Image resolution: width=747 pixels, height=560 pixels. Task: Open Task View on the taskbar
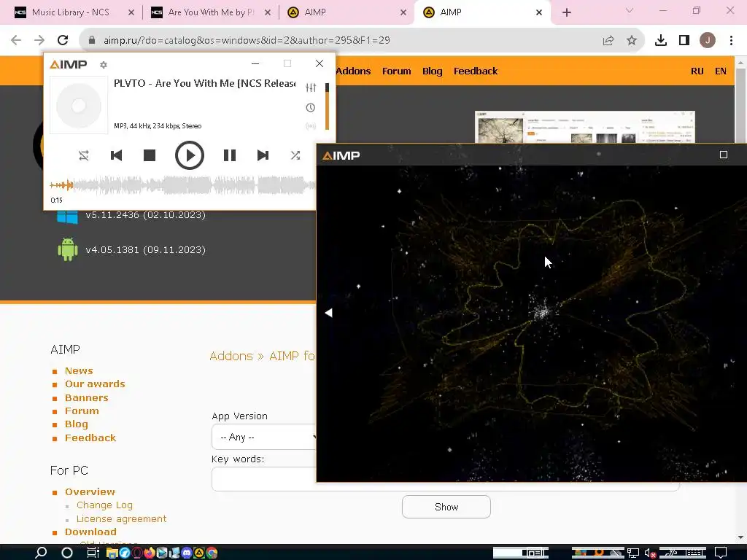pyautogui.click(x=93, y=553)
